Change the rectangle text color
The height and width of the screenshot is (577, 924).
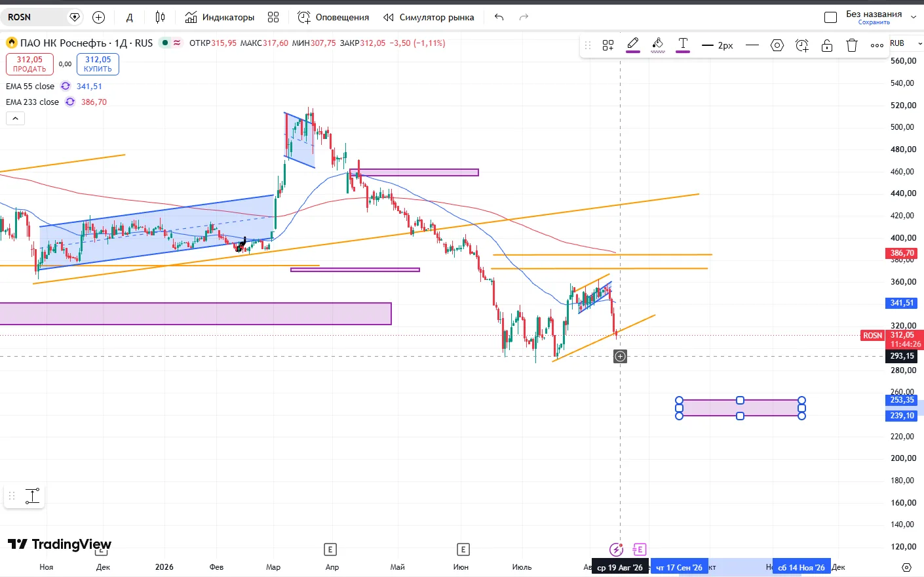click(683, 45)
